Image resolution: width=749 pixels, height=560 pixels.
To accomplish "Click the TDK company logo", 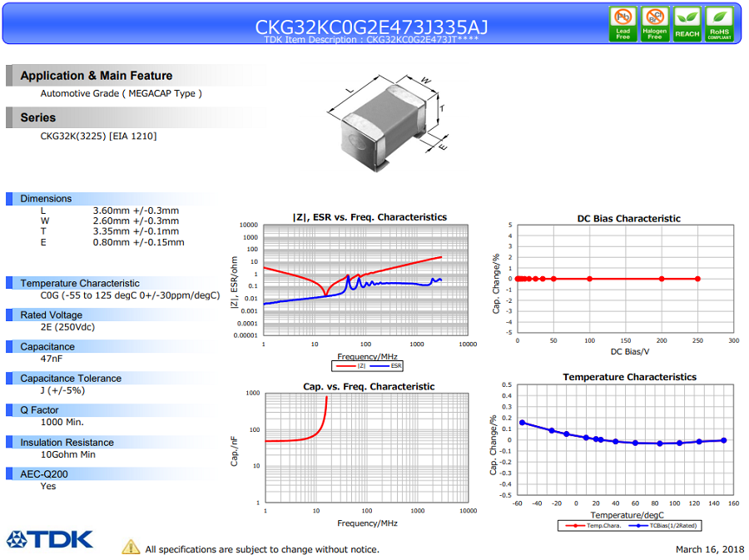I will pyautogui.click(x=50, y=539).
